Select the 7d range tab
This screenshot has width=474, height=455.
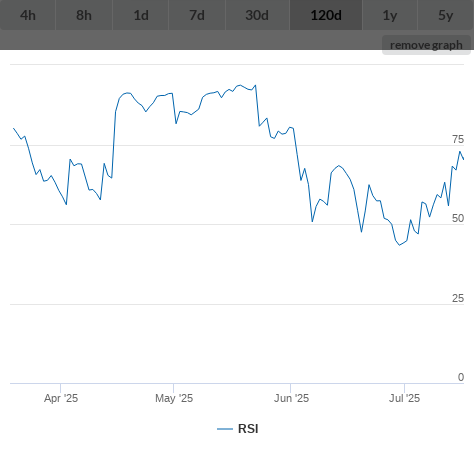click(197, 15)
